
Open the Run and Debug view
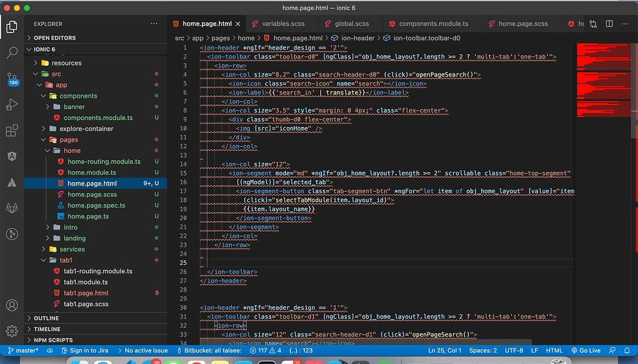point(11,105)
